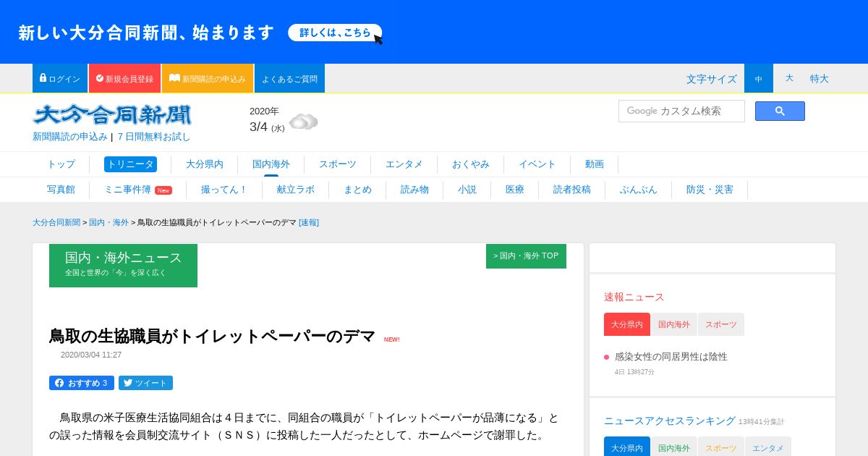Click 詳しくは、こちら banner button
868x456 pixels.
point(335,33)
